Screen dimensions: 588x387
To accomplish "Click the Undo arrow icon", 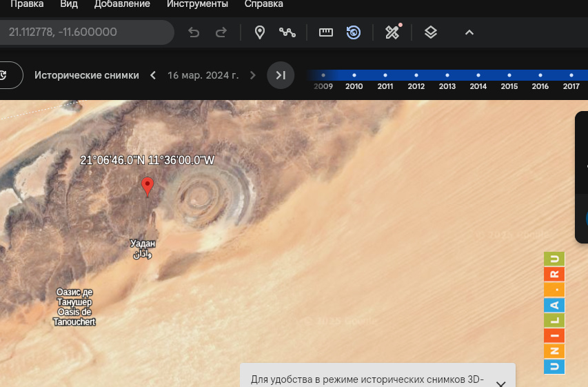I will pyautogui.click(x=194, y=32).
